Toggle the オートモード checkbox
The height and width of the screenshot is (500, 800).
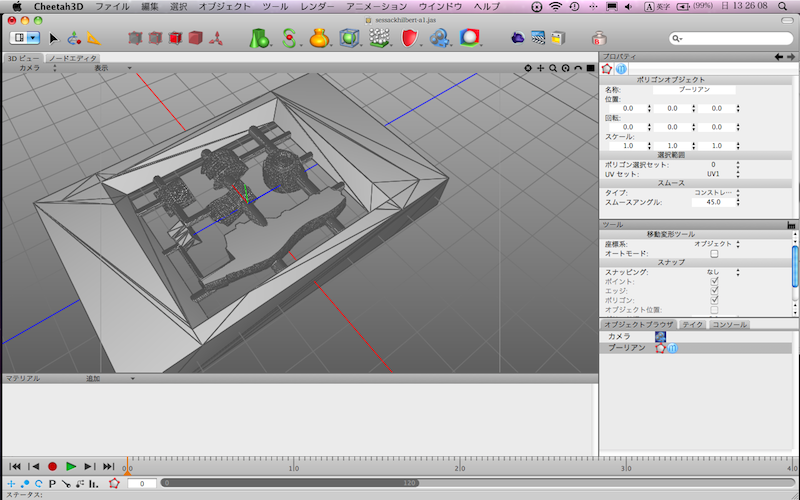coord(714,254)
